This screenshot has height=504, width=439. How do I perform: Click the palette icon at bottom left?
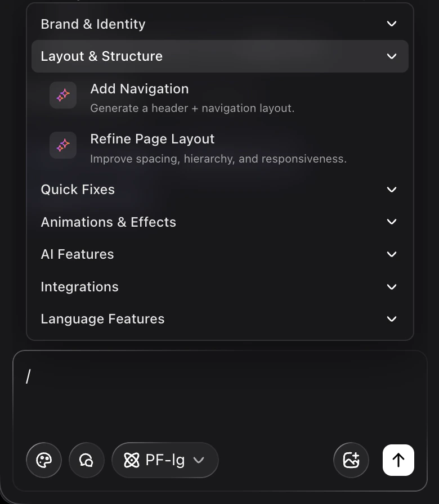pos(44,460)
